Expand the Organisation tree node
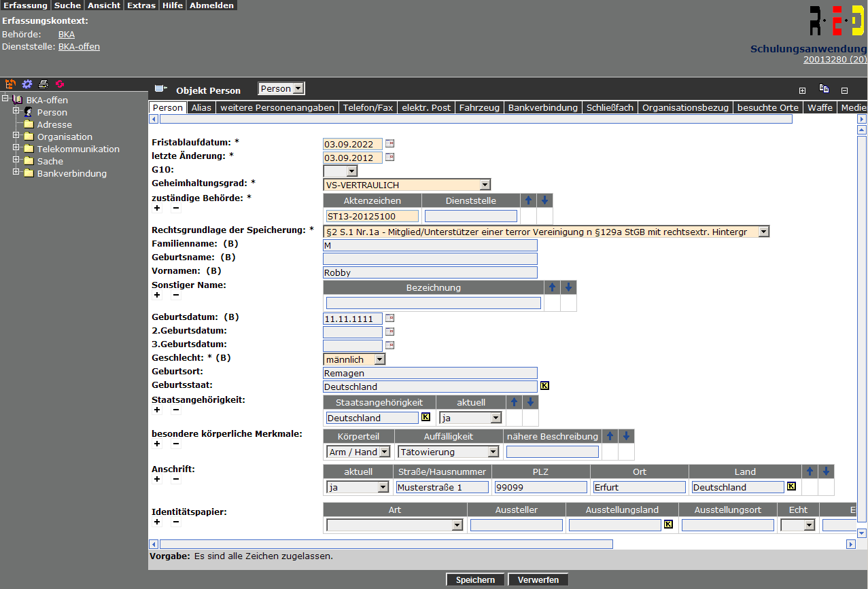 click(16, 137)
